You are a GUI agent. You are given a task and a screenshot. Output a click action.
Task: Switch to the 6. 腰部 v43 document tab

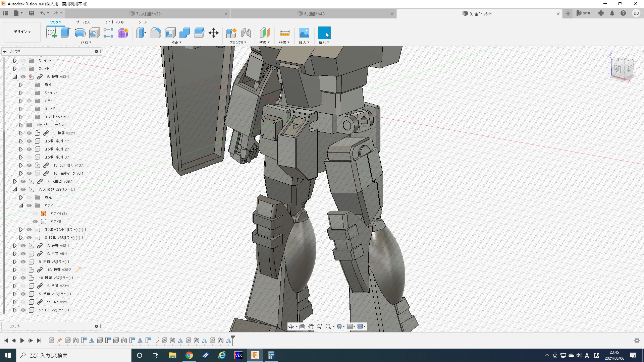pyautogui.click(x=314, y=14)
